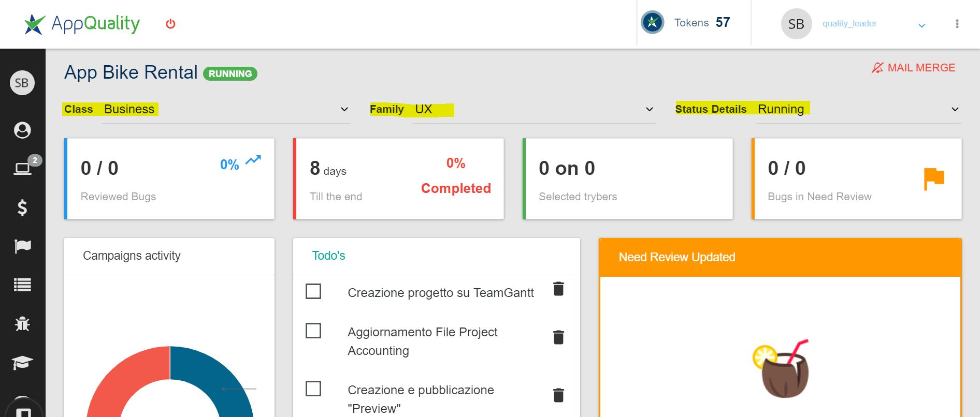Expand the Class Business dropdown
Image resolution: width=980 pixels, height=417 pixels.
(207, 109)
